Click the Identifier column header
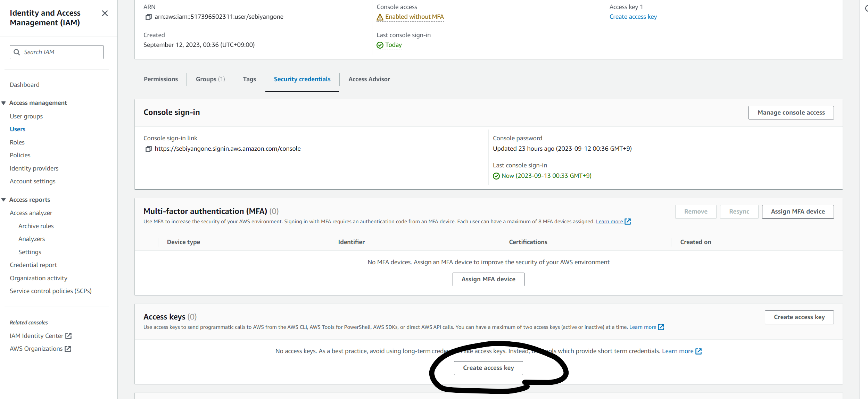868x399 pixels. pyautogui.click(x=352, y=242)
